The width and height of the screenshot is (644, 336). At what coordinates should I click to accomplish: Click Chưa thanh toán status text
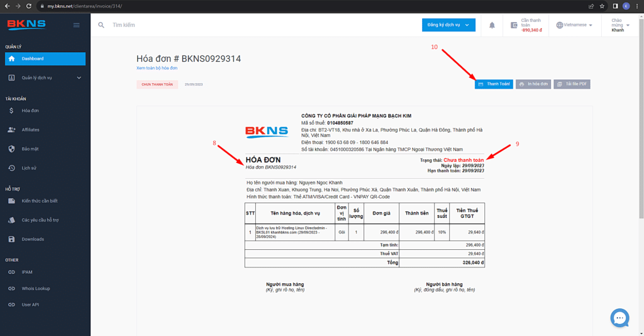click(x=464, y=160)
